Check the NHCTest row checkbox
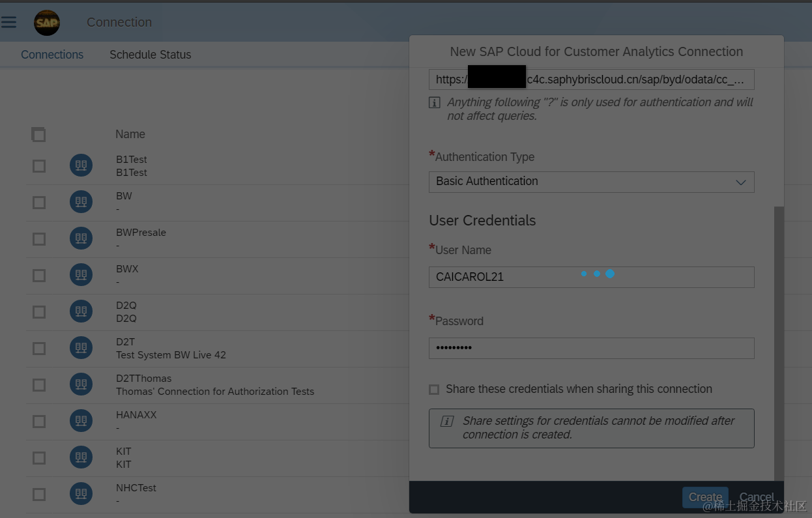Image resolution: width=812 pixels, height=518 pixels. tap(39, 495)
